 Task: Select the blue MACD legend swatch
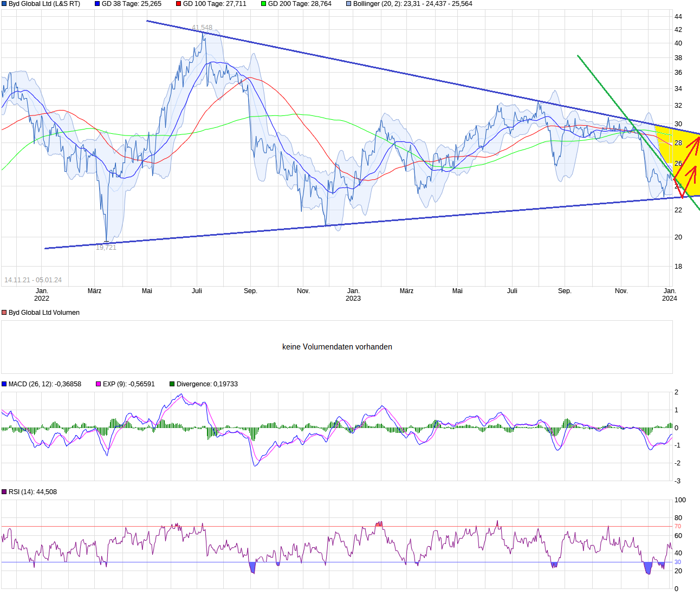4,384
